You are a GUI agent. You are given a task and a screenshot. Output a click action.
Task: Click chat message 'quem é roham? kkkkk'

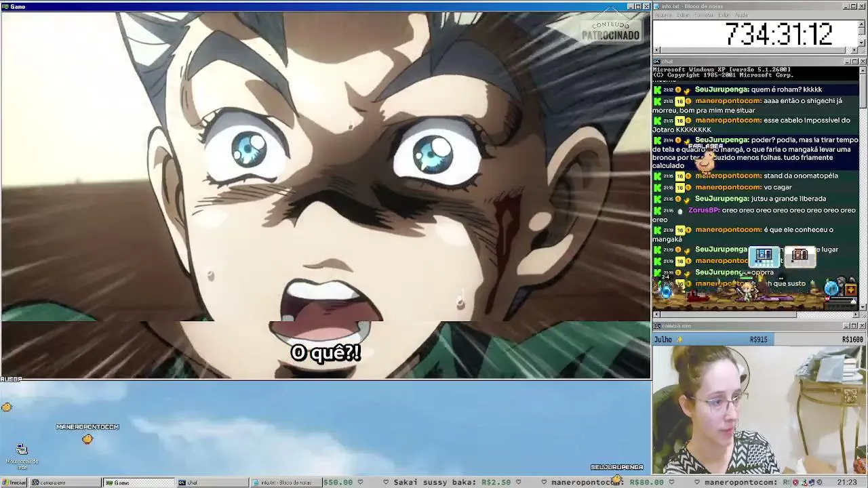coord(787,89)
